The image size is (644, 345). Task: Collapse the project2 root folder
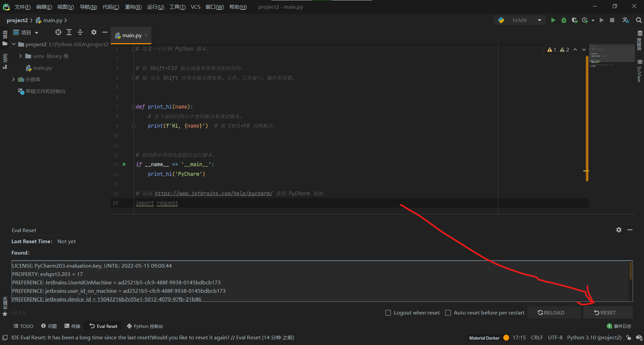point(14,44)
